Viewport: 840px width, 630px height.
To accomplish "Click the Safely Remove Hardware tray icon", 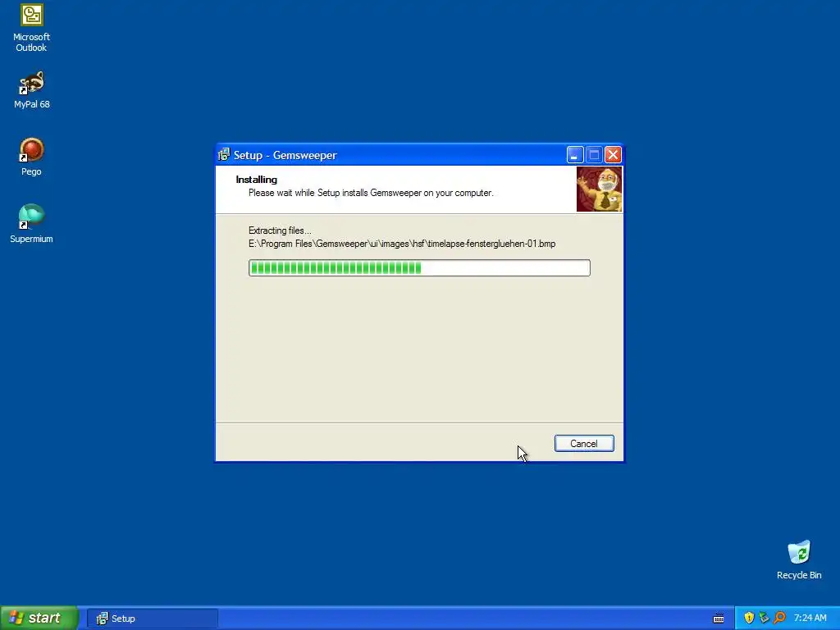I will tap(764, 619).
